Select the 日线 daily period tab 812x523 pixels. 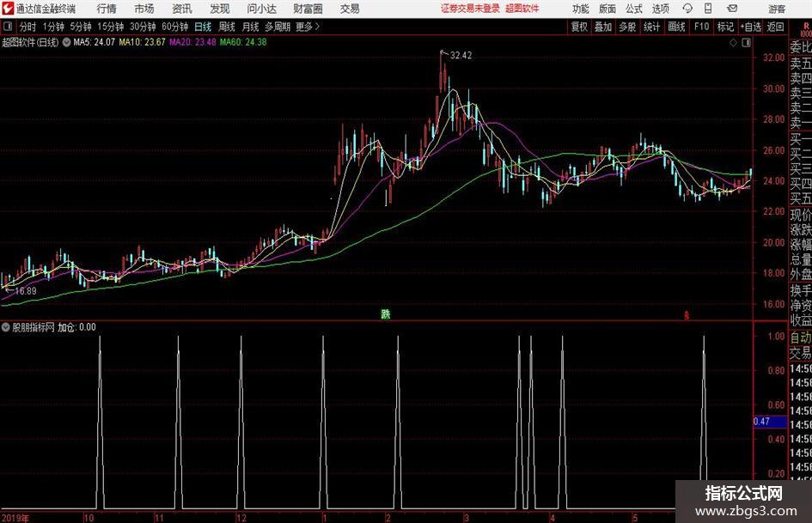click(x=203, y=27)
